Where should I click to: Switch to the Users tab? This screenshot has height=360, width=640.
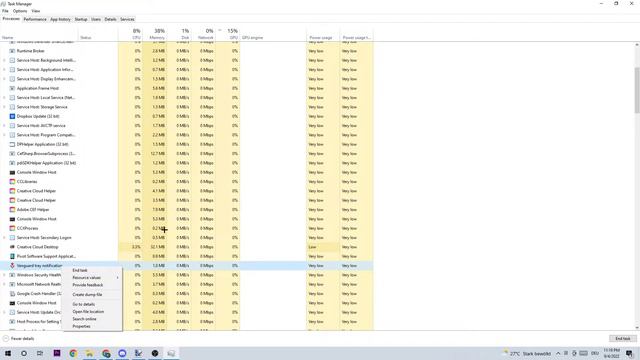(x=96, y=19)
